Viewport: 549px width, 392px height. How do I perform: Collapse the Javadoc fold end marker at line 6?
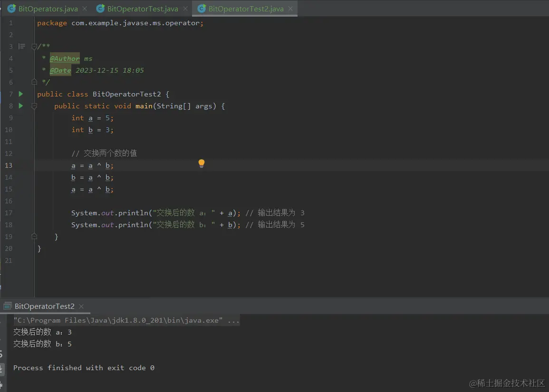[x=34, y=82]
